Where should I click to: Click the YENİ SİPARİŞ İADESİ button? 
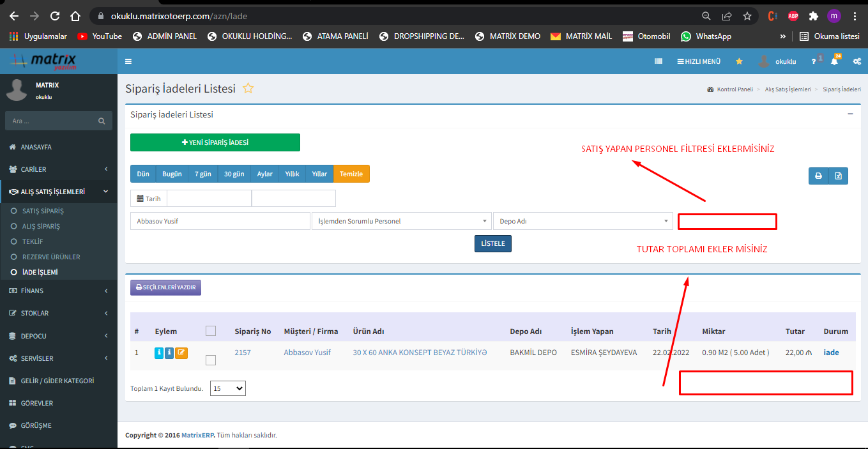click(215, 142)
